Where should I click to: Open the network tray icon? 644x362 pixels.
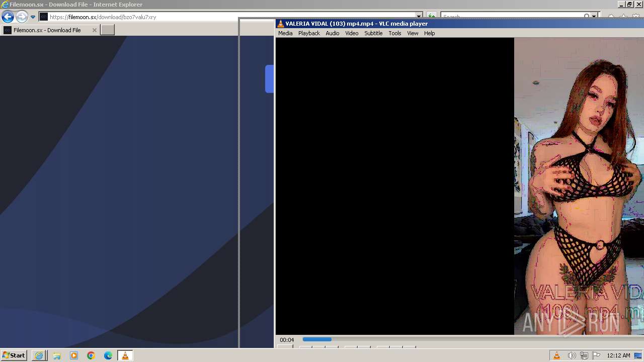584,355
